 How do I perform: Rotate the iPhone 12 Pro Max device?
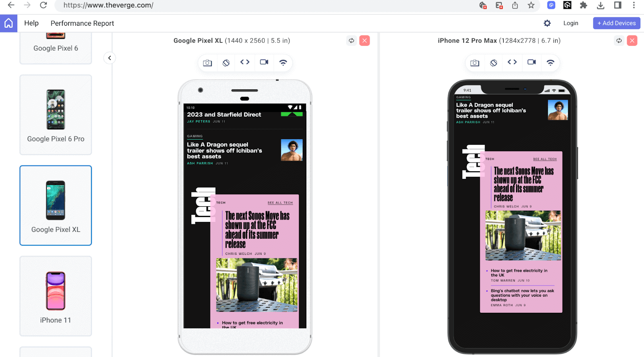point(493,63)
